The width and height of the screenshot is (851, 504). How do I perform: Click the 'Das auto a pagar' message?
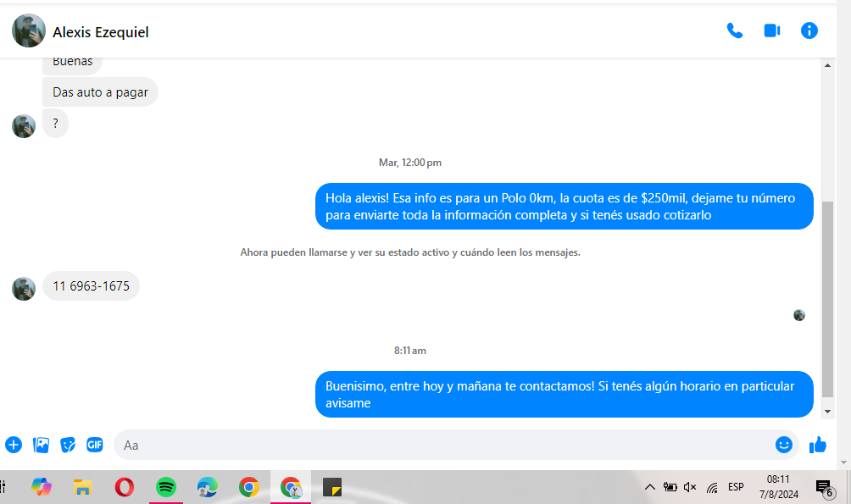tap(100, 92)
